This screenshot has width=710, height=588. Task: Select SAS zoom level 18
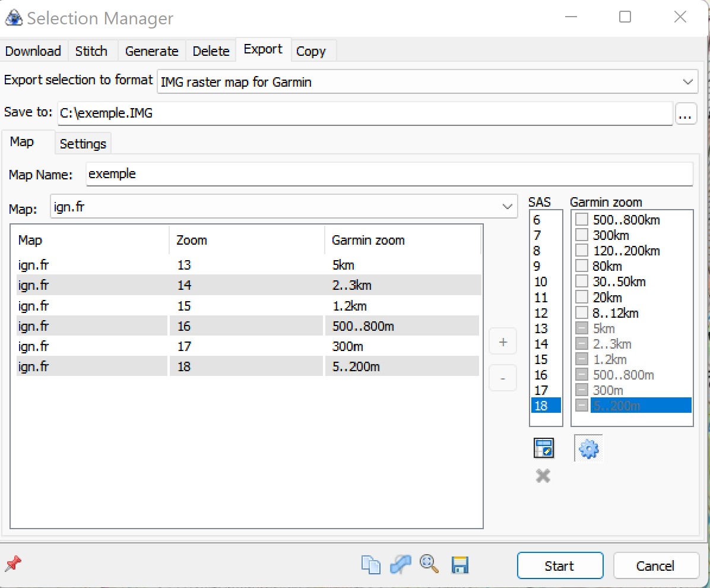(546, 406)
